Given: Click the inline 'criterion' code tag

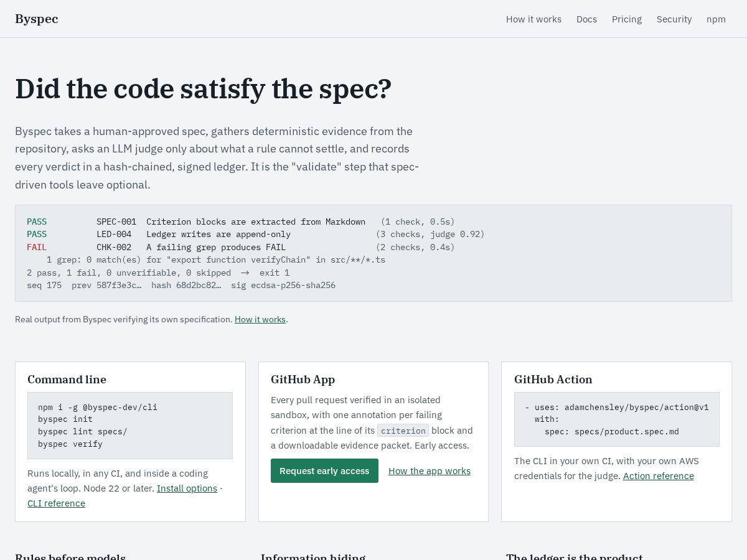Looking at the screenshot, I should pos(403,431).
